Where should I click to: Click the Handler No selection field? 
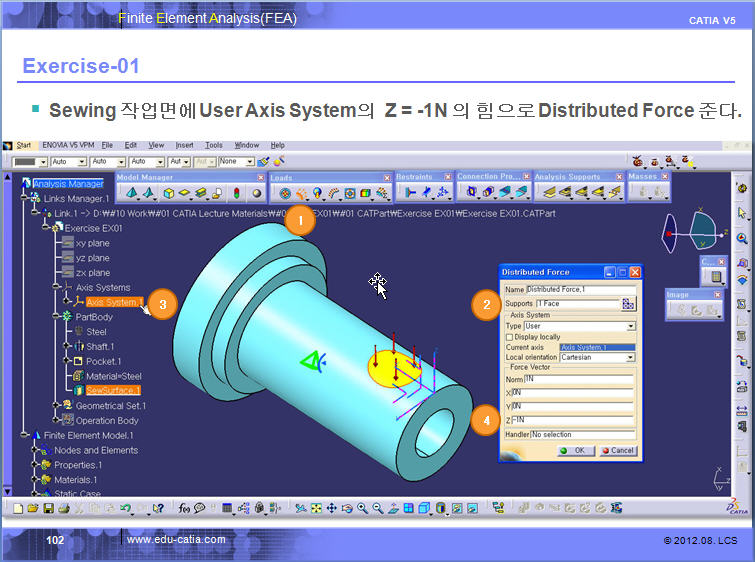point(583,435)
